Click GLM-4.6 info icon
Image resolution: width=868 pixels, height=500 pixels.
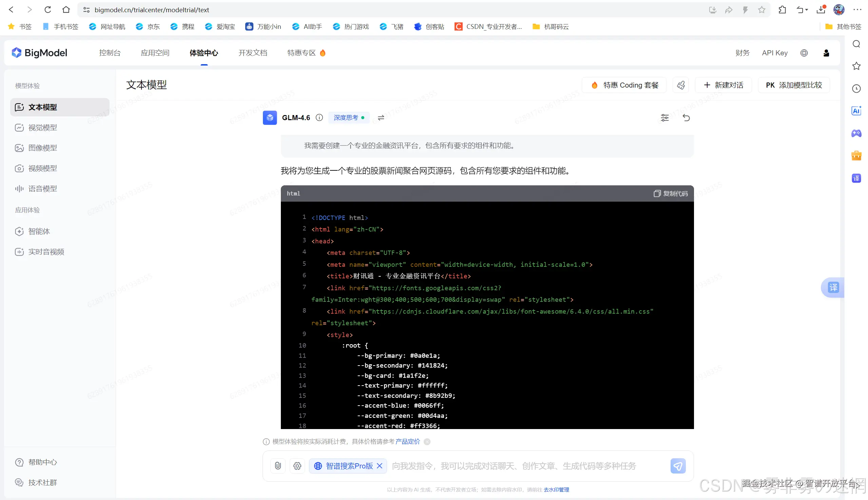319,118
